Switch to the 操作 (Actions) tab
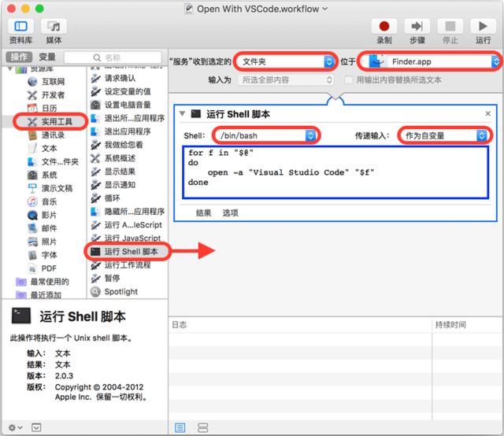504x436 pixels. (19, 57)
